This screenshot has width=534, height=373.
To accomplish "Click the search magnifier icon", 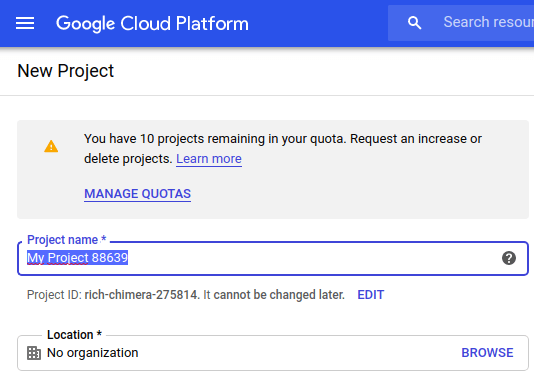I will pos(414,23).
